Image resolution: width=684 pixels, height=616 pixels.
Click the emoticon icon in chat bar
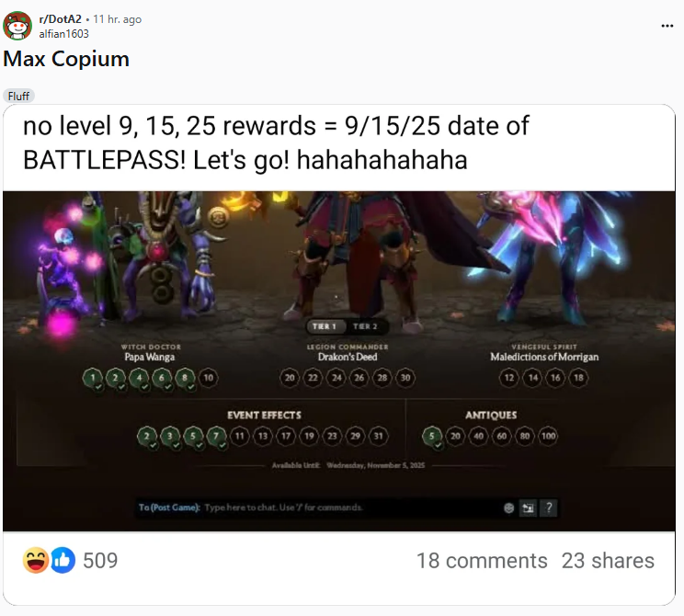(508, 508)
